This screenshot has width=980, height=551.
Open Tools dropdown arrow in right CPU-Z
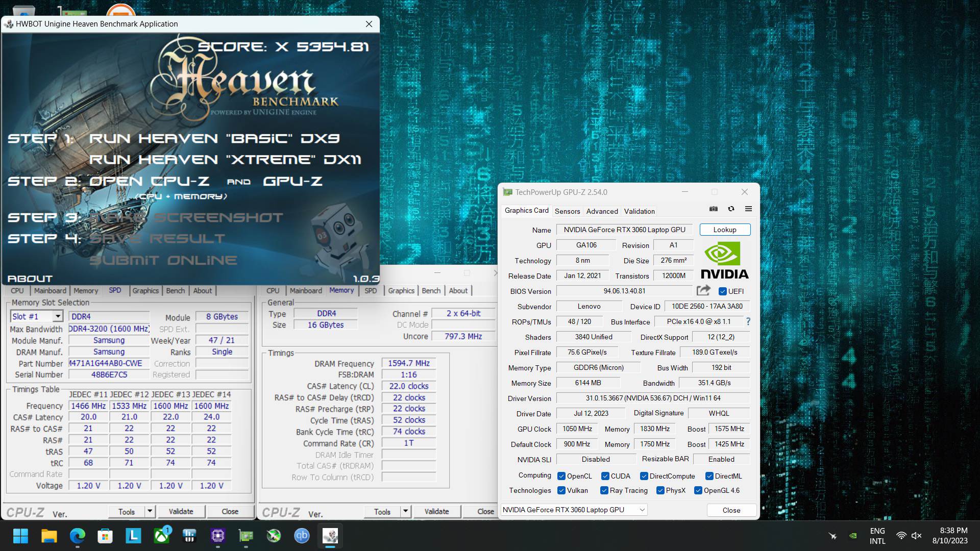click(405, 511)
